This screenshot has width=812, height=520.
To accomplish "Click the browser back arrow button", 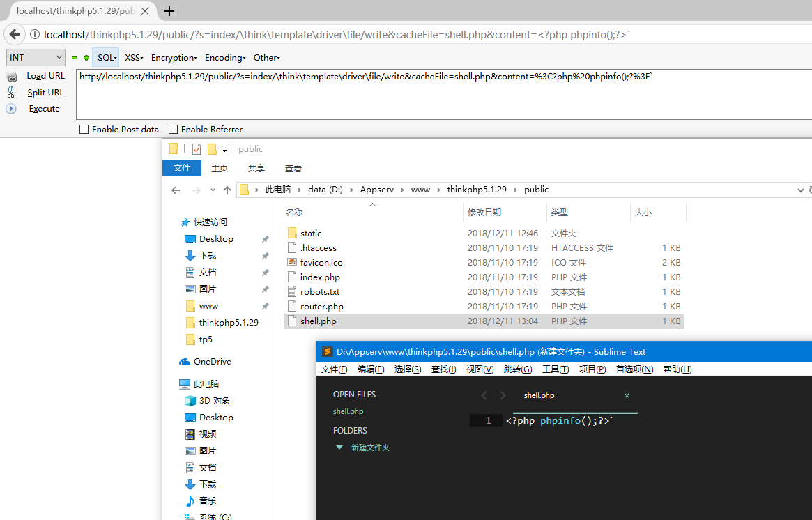I will pos(15,34).
